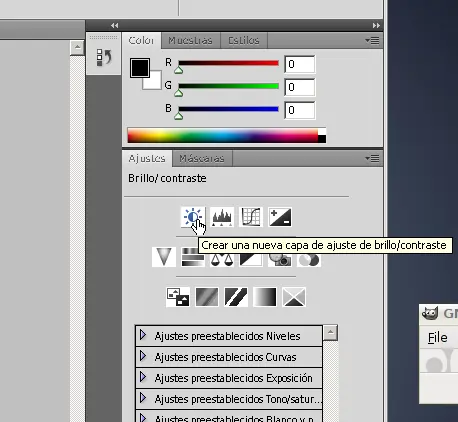
Task: Add a Levels adjustment via histogram icon
Action: point(222,217)
